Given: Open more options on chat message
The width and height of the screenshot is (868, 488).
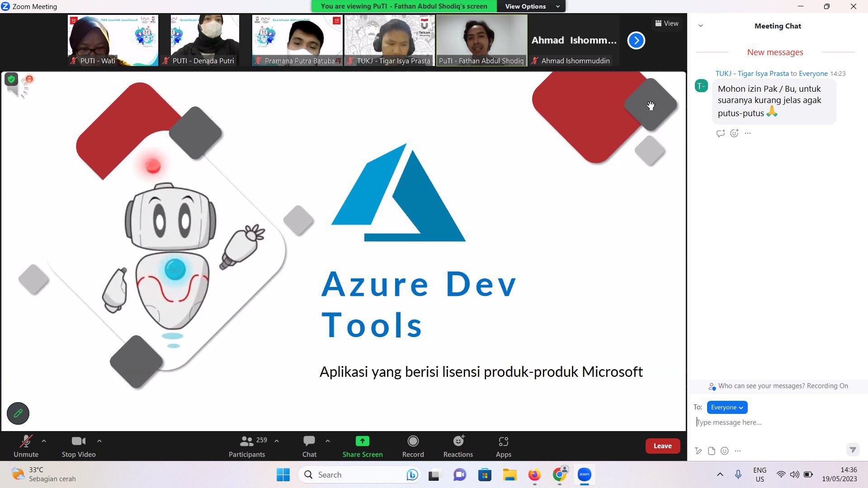Looking at the screenshot, I should coord(748,133).
